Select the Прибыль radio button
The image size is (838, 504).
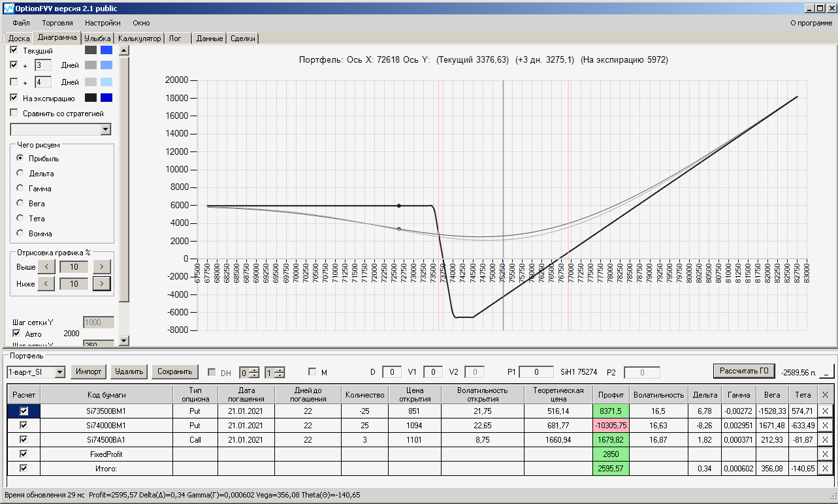[x=20, y=159]
